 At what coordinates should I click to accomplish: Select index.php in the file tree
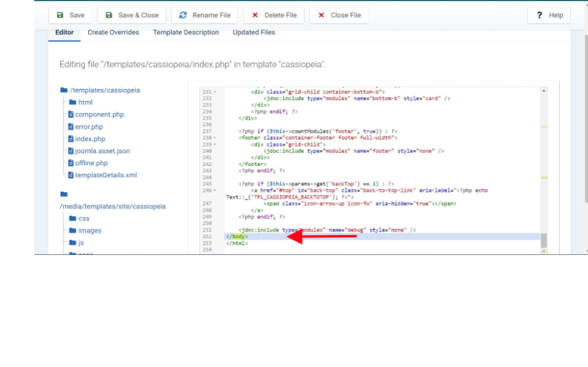coord(90,139)
